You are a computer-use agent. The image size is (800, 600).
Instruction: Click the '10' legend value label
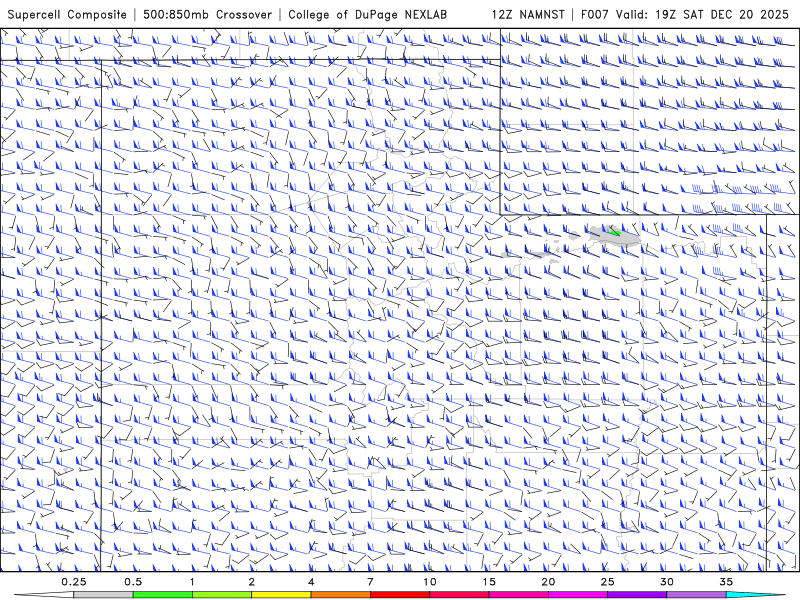pos(430,582)
